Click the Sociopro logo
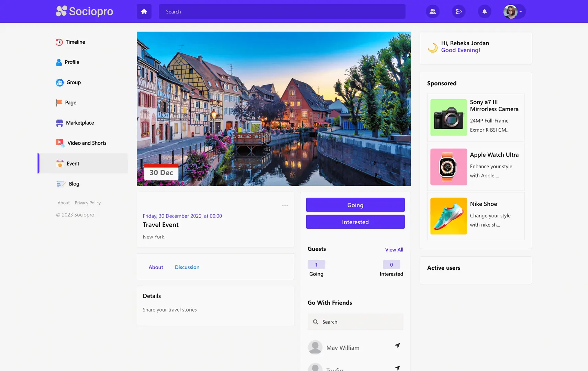The image size is (588, 371). 85,11
